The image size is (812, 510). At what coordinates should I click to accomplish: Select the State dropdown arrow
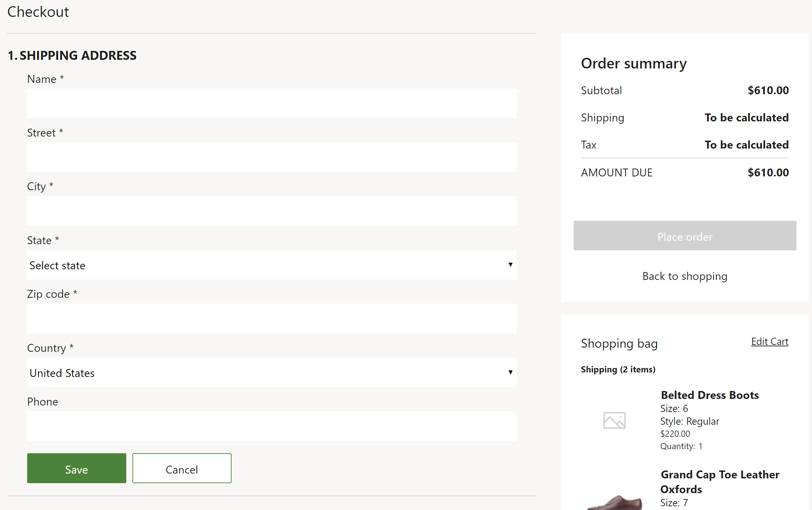[x=511, y=264]
